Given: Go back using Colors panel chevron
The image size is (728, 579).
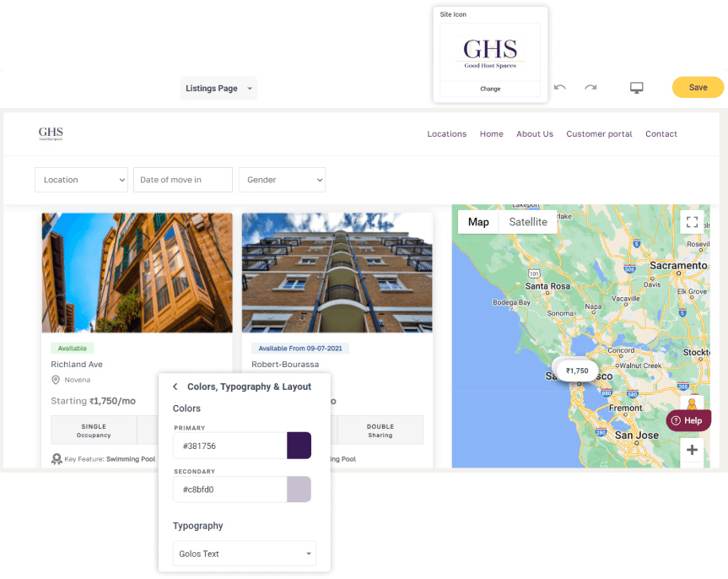Looking at the screenshot, I should tap(175, 387).
